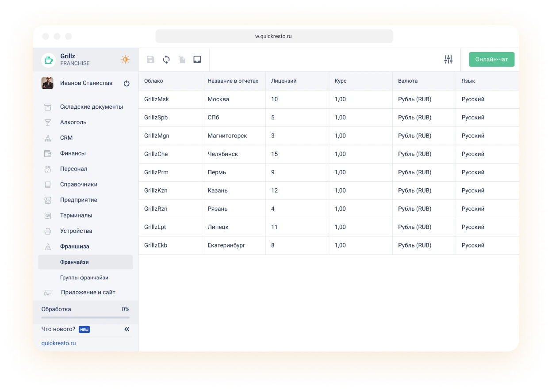The image size is (552, 392).
Task: Toggle the sun theme brightness icon
Action: click(x=126, y=60)
